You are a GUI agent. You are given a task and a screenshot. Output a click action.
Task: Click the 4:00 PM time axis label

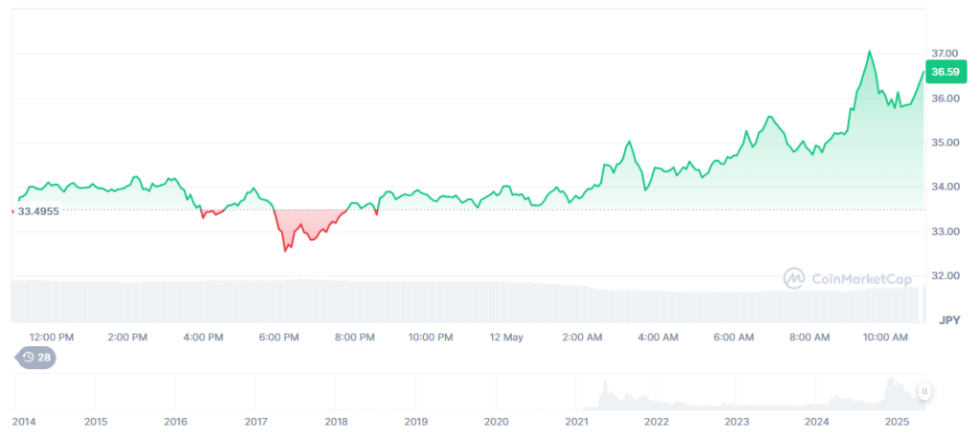point(203,338)
